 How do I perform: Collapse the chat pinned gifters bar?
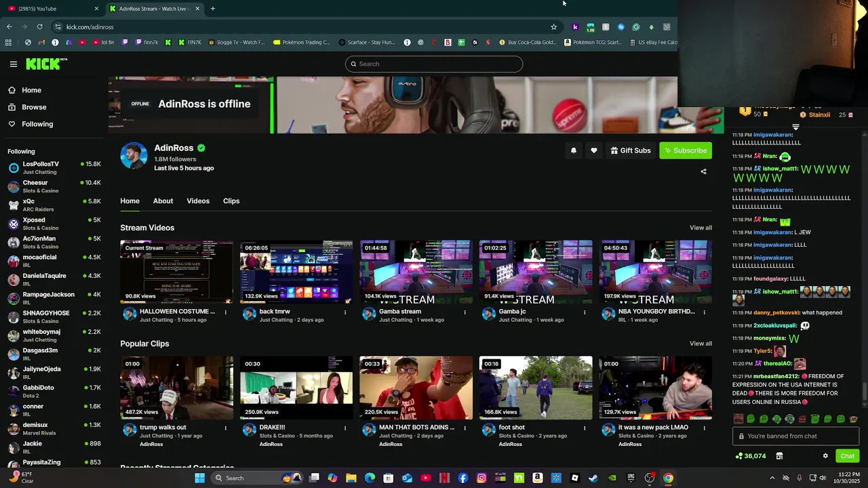(795, 127)
